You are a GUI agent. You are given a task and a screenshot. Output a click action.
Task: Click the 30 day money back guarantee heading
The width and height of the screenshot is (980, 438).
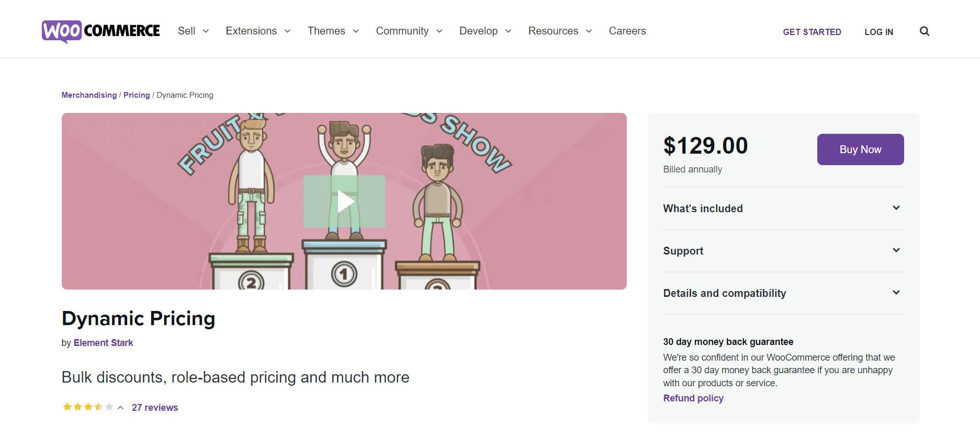click(x=728, y=342)
